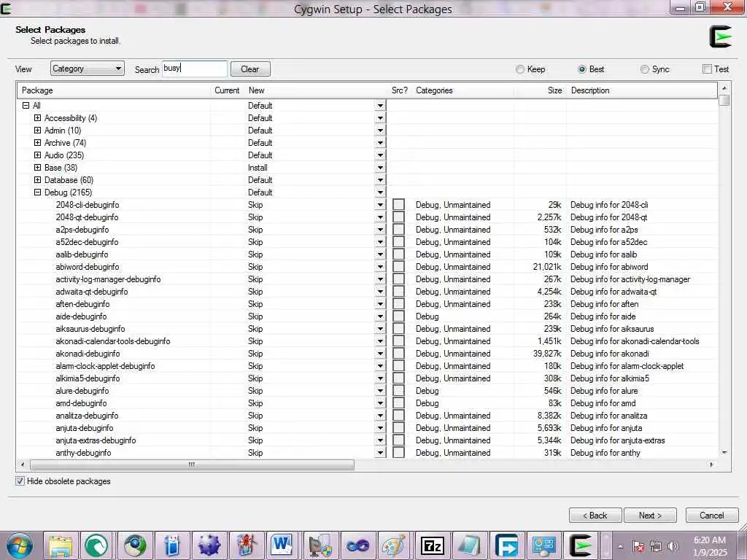Click the vertical scrollbar thumb
The width and height of the screenshot is (747, 560).
724,100
